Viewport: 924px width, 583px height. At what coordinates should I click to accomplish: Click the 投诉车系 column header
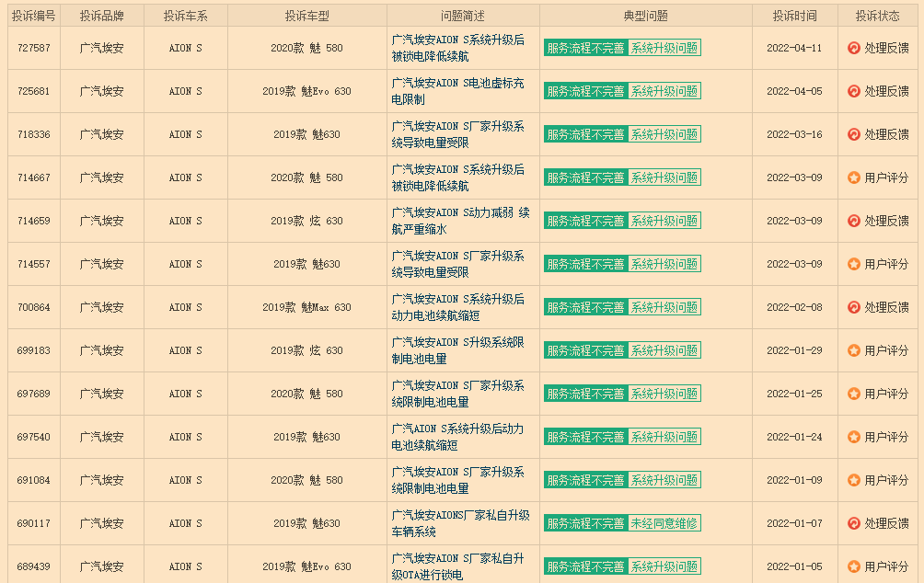[x=186, y=16]
